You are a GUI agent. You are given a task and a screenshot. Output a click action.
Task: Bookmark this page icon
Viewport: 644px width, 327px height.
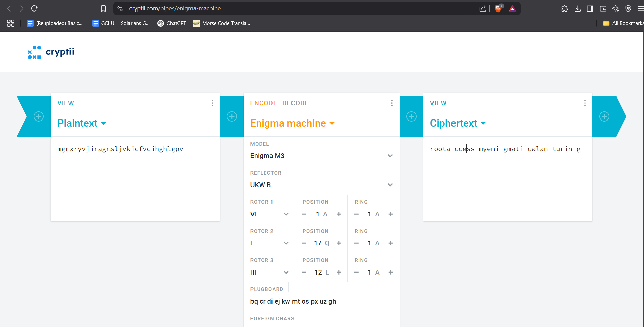[103, 8]
